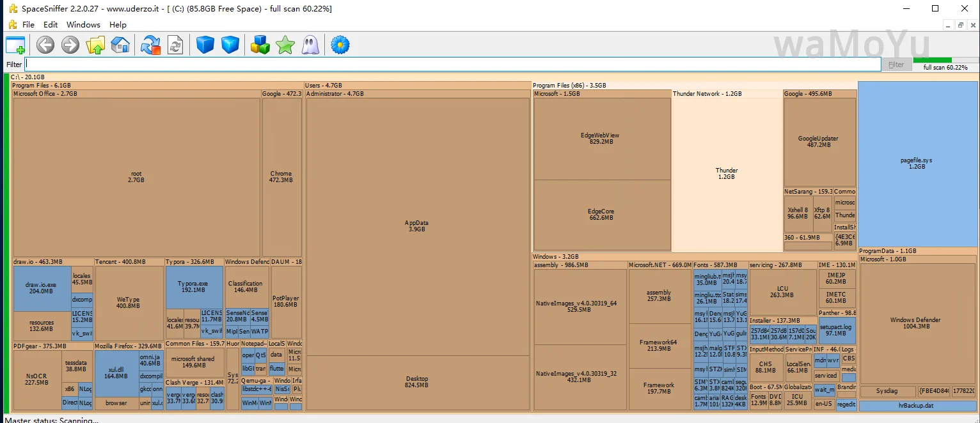Select the Desktop 824.5MB block
This screenshot has width=980, height=423.
pyautogui.click(x=418, y=383)
